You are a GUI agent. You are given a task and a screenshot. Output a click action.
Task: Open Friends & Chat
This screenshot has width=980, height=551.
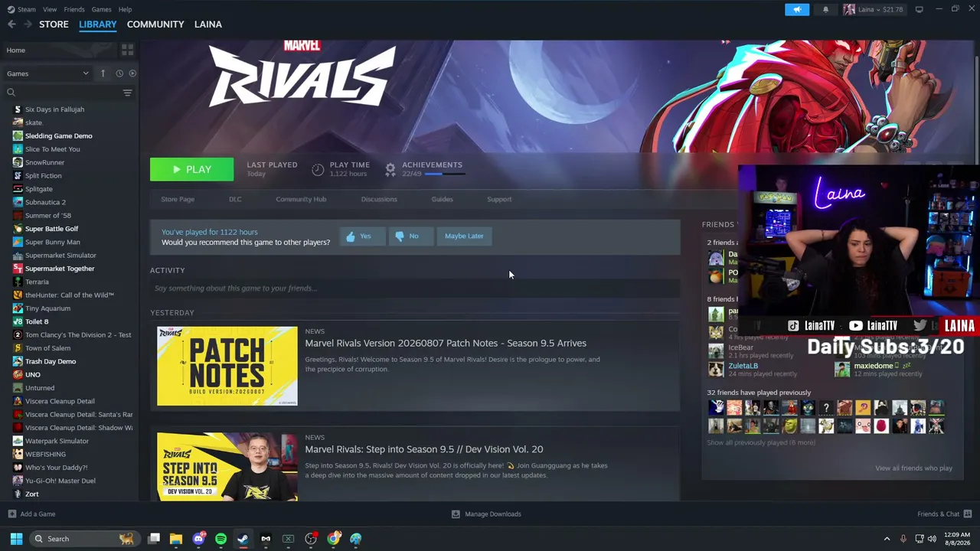tap(945, 514)
